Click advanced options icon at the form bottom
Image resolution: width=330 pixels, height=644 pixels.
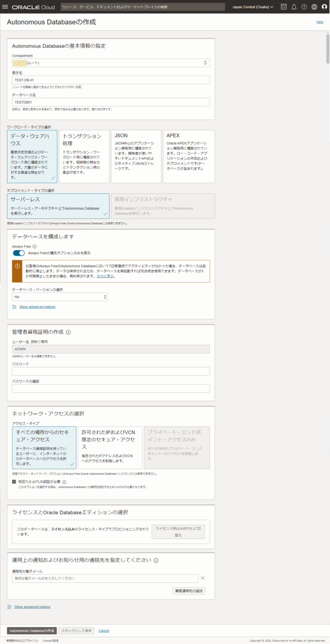click(x=9, y=607)
